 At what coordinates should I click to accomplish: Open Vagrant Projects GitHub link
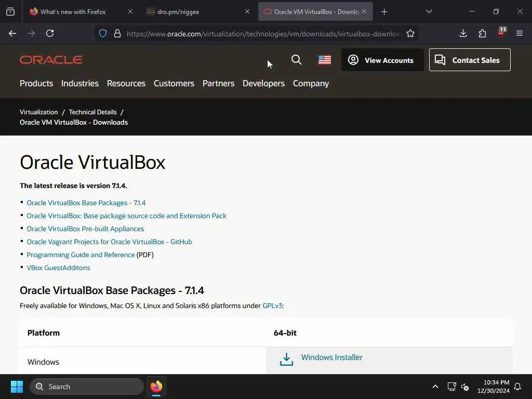(109, 242)
